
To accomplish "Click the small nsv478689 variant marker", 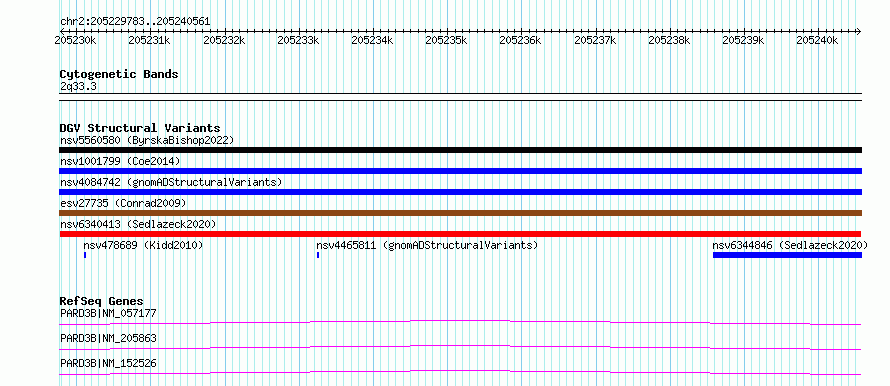I will point(85,255).
